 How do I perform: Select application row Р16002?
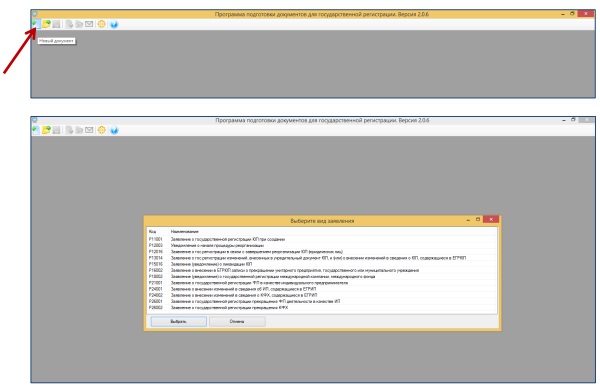click(x=322, y=270)
